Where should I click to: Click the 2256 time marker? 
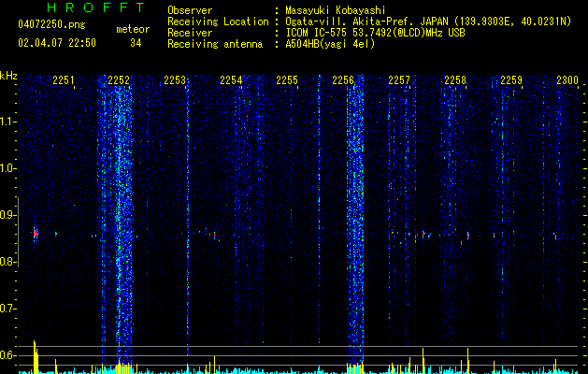(x=343, y=79)
